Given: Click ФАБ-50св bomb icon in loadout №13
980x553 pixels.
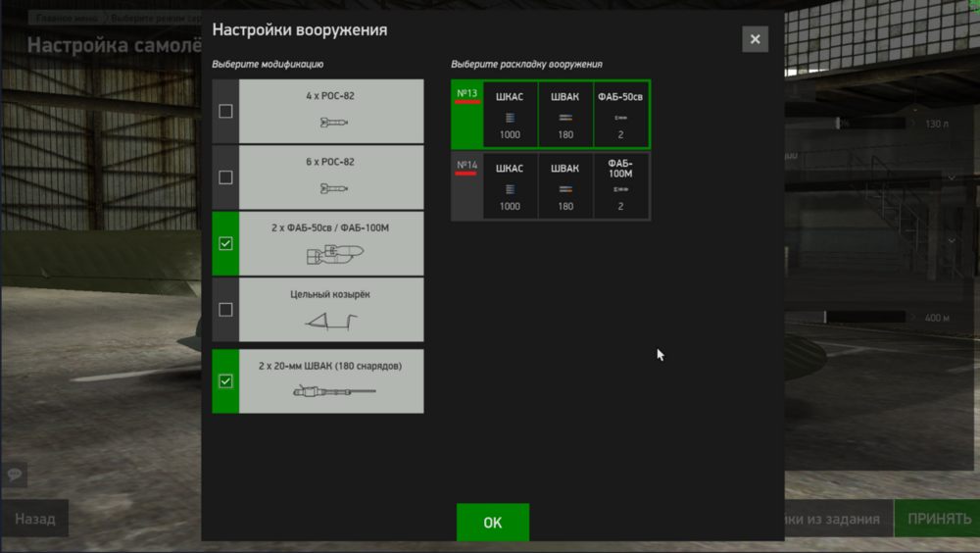Looking at the screenshot, I should (x=620, y=118).
